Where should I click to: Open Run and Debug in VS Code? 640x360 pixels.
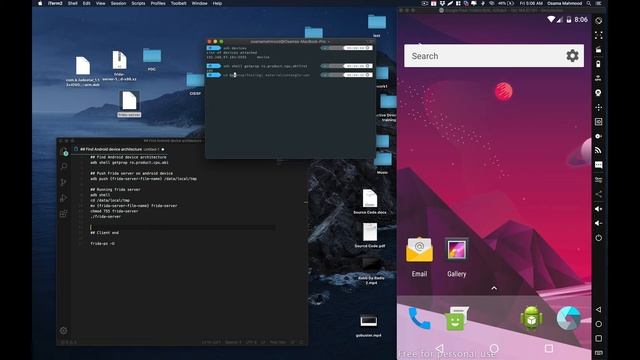tap(64, 198)
